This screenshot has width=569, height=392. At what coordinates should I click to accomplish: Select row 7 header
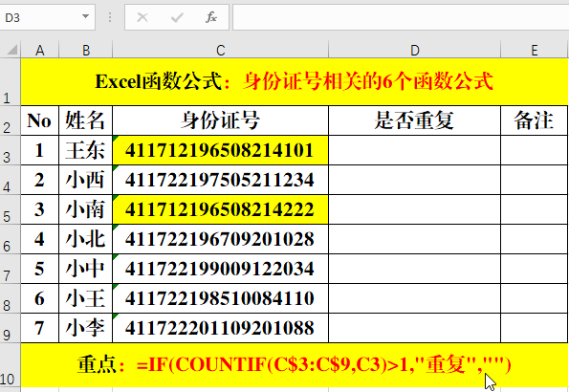(11, 269)
